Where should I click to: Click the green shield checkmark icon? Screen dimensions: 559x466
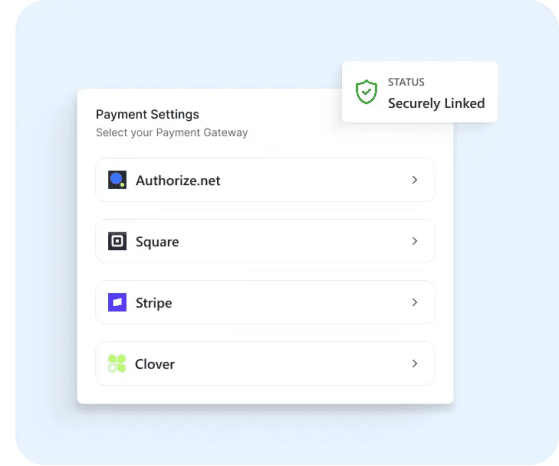click(366, 92)
